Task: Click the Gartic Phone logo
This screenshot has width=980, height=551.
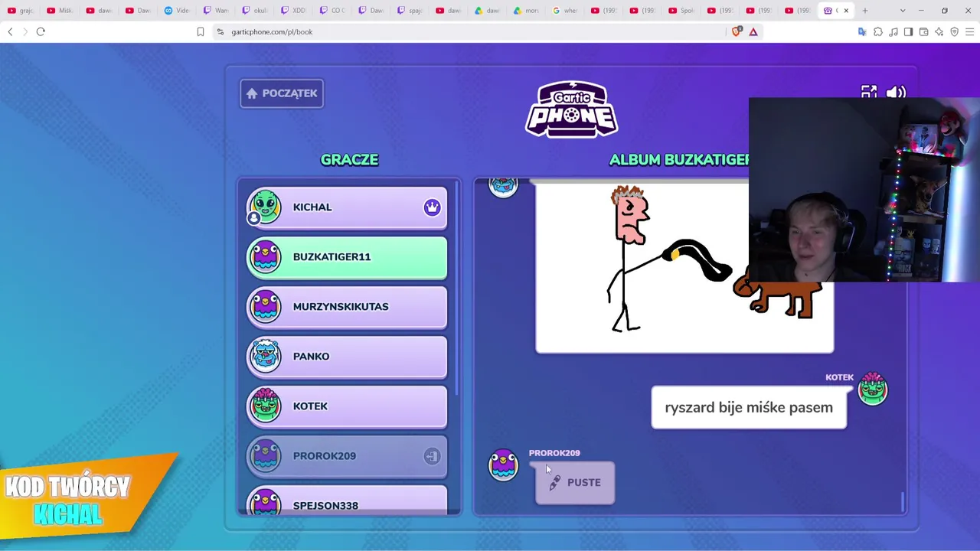Action: (572, 109)
